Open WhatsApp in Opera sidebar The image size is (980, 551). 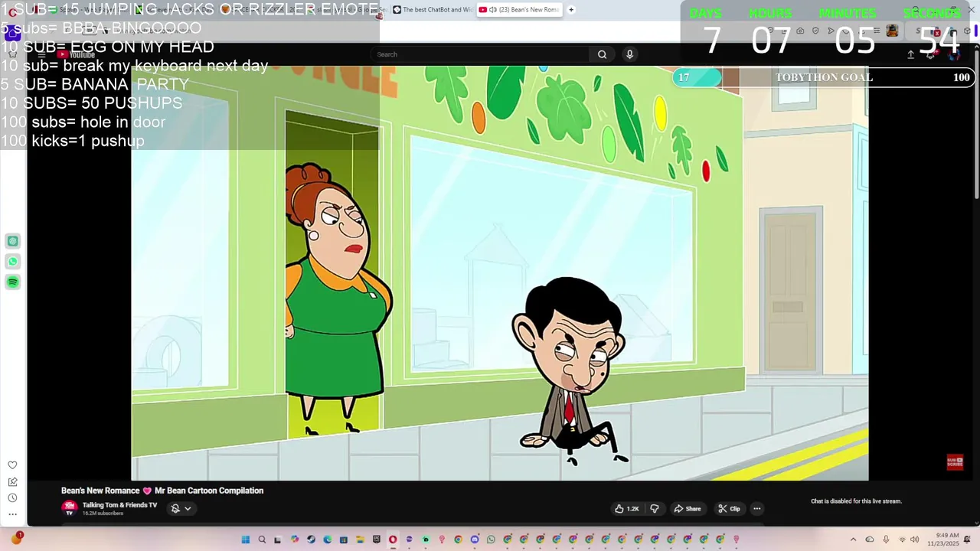pos(13,262)
